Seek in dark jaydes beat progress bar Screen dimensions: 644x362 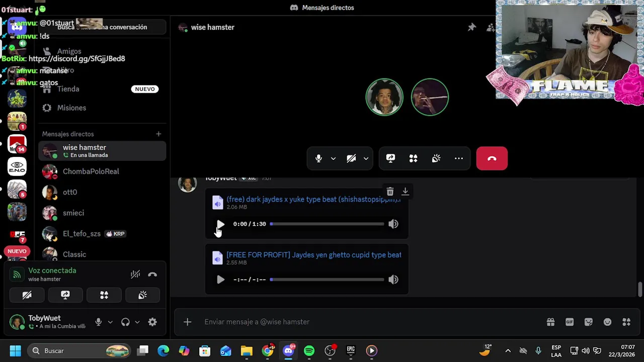(327, 224)
